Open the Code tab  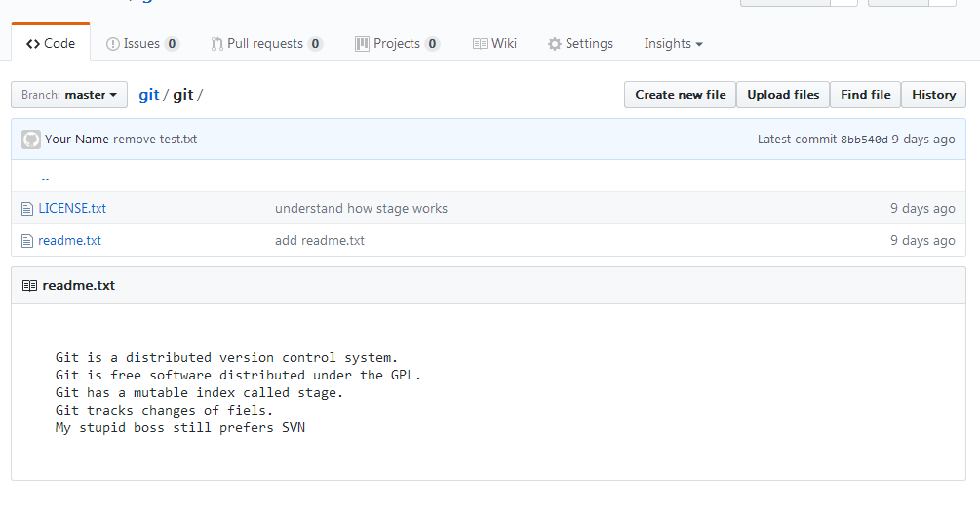51,43
